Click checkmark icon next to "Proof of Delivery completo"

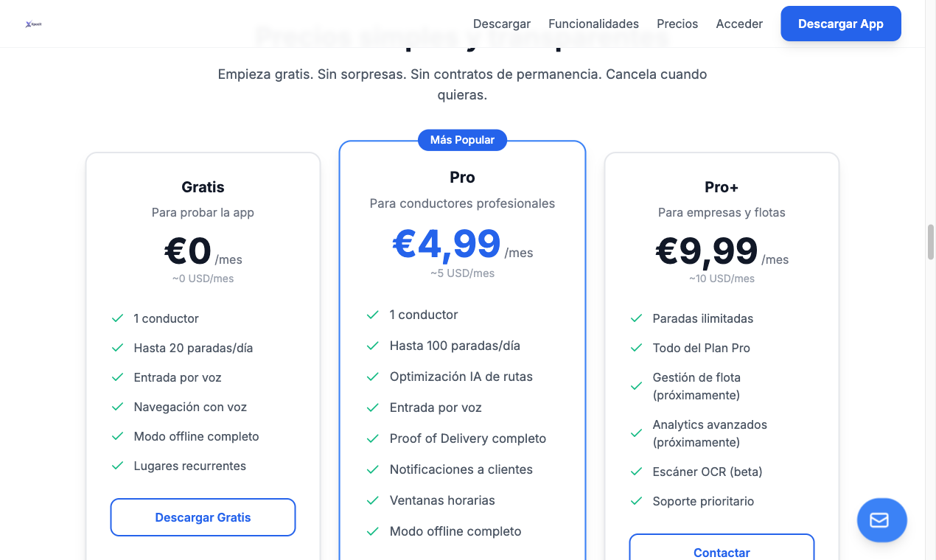tap(373, 438)
